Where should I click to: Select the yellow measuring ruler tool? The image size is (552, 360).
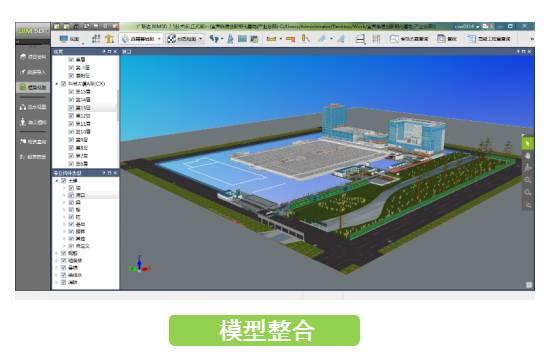tap(271, 39)
